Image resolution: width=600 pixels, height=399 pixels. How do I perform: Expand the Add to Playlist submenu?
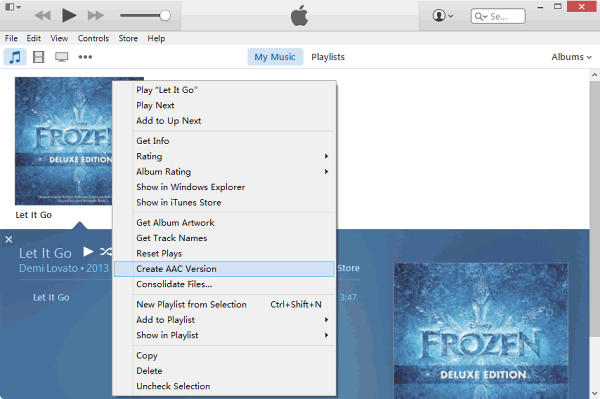pos(224,320)
